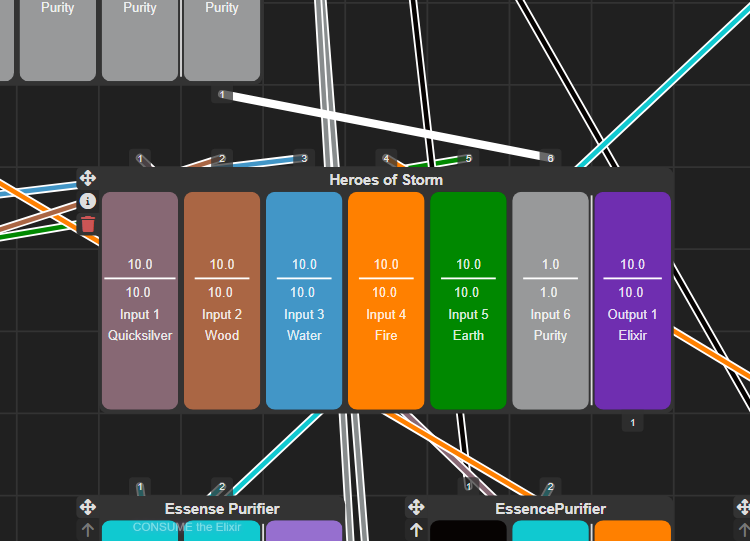This screenshot has width=750, height=541.
Task: Select the orange Input 4 Fire slot
Action: click(386, 301)
